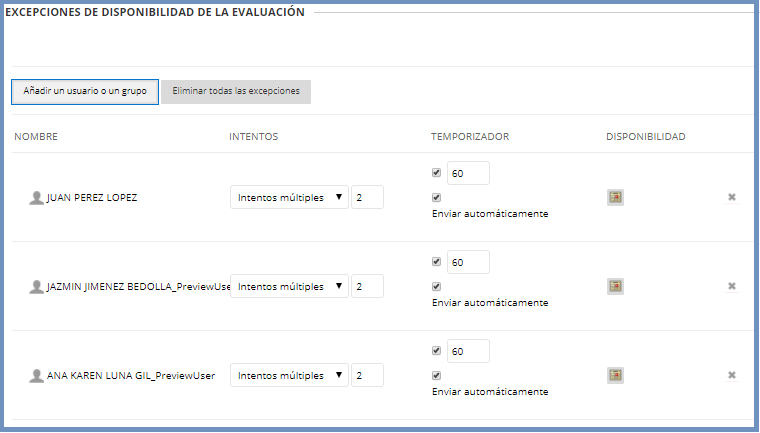
Task: Click user icon beside JUAN PEREZ LOPEZ
Action: [36, 197]
